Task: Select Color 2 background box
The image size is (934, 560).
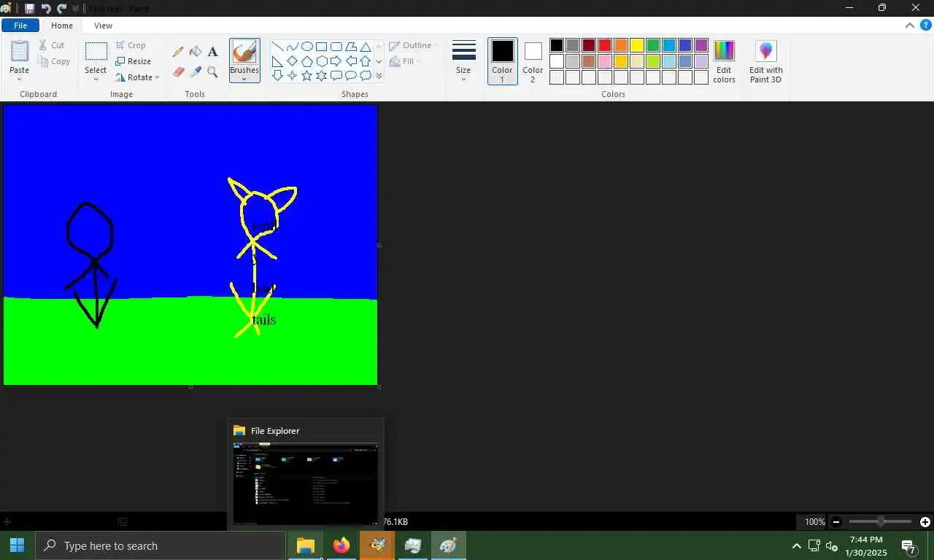Action: click(533, 61)
